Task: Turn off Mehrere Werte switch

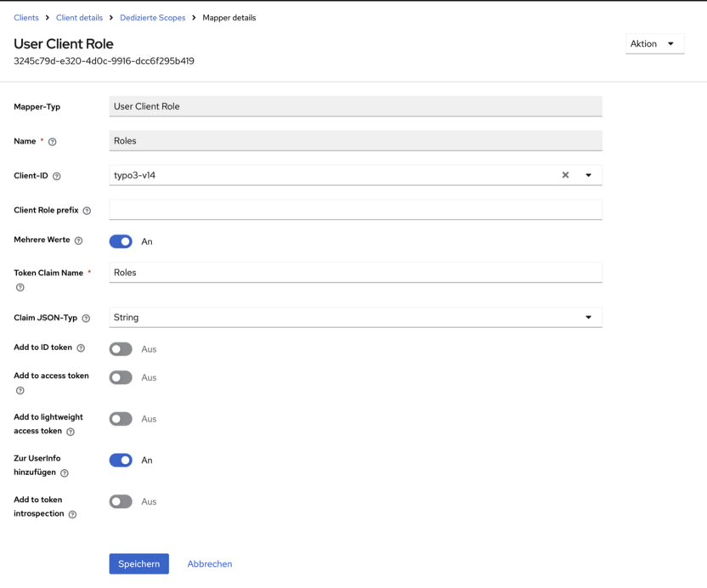Action: [x=121, y=241]
